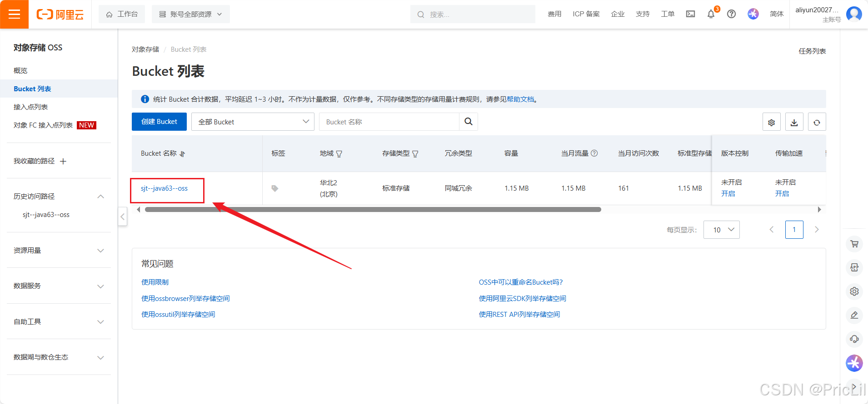Open the shopping cart side icon

click(854, 244)
